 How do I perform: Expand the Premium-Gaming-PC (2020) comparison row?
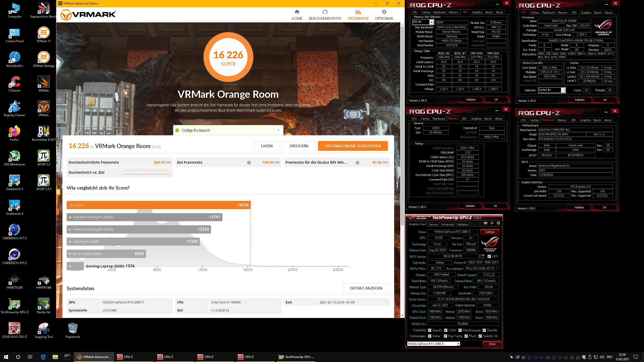139,229
